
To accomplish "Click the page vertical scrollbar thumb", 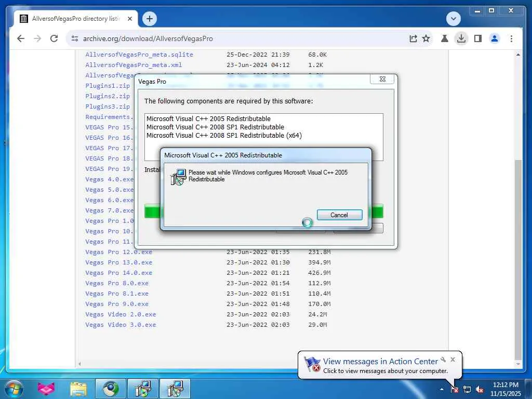I will click(x=518, y=260).
